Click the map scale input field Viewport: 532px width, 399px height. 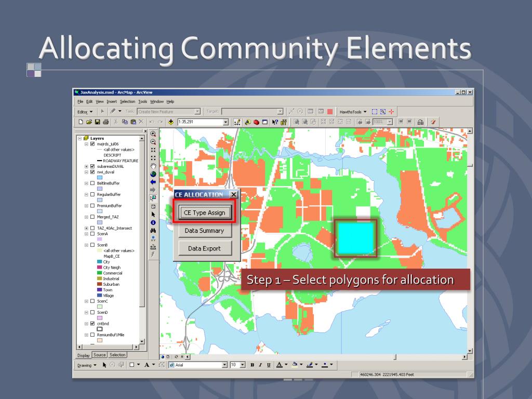(x=200, y=122)
